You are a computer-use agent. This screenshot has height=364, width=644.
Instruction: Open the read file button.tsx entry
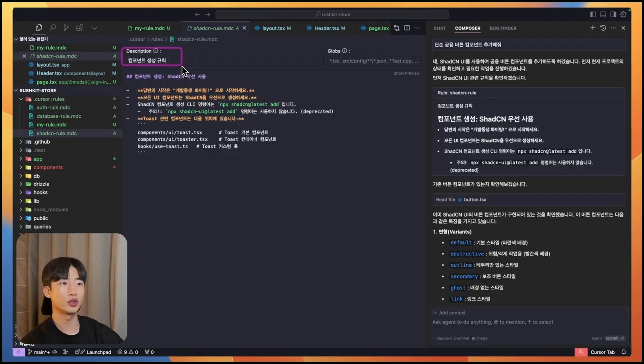tap(528, 200)
